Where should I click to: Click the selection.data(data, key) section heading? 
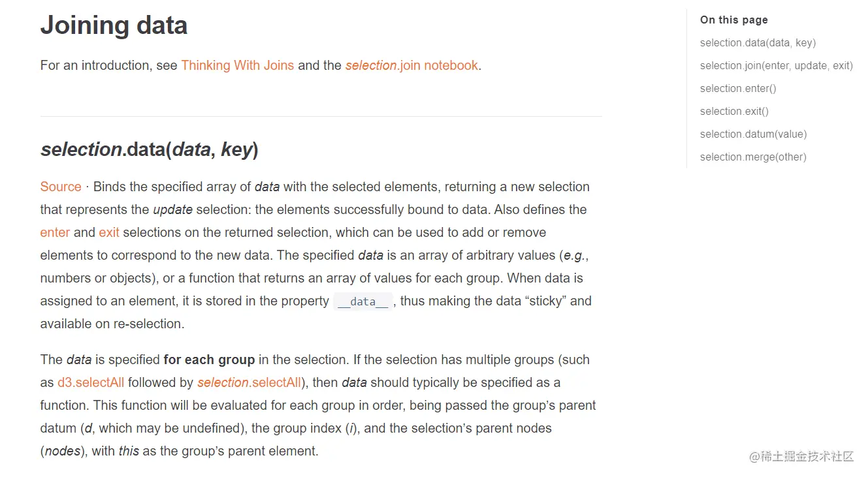point(149,149)
